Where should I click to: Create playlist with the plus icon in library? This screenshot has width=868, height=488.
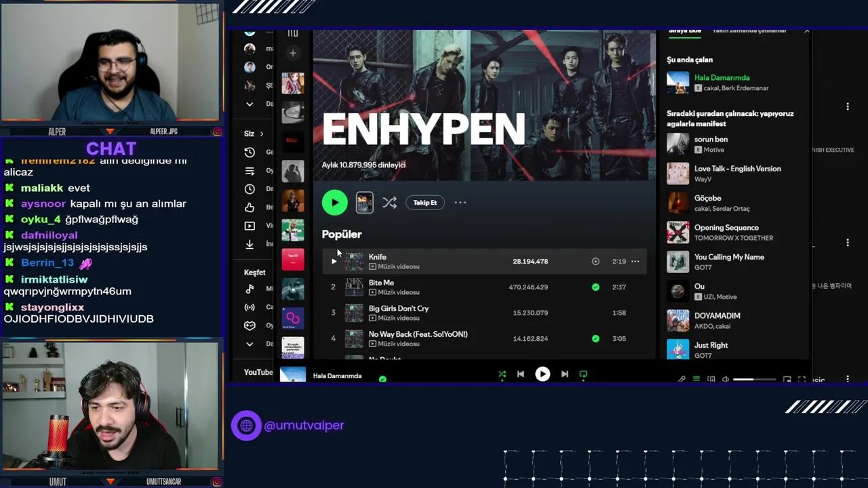tap(293, 53)
